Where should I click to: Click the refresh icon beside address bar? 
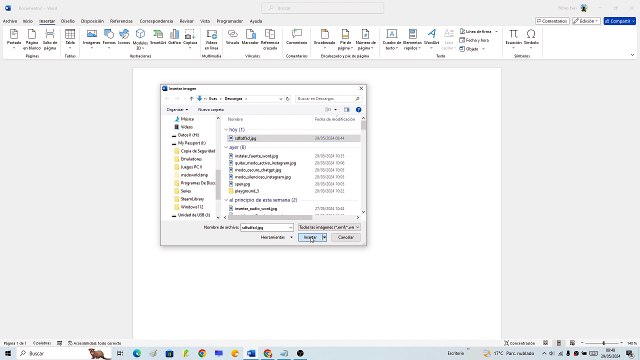tap(287, 99)
